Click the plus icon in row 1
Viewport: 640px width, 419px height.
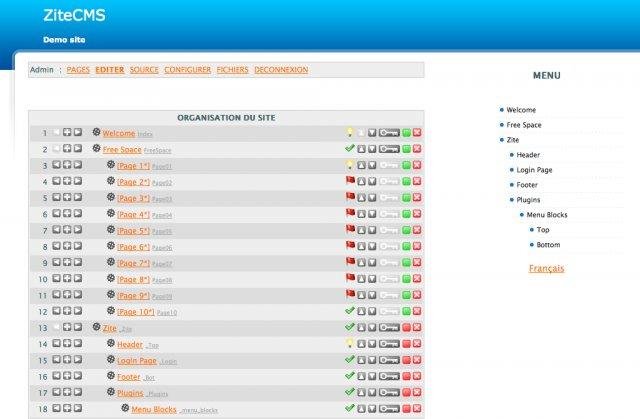pos(67,132)
